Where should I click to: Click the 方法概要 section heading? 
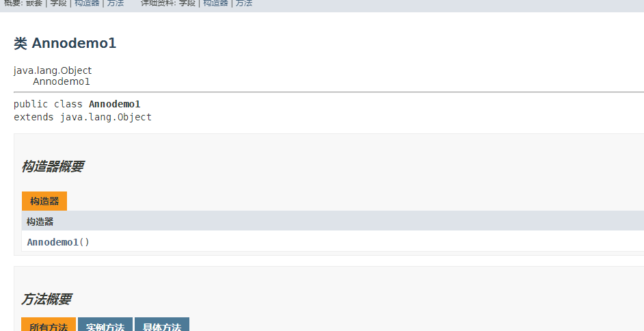[x=46, y=299]
